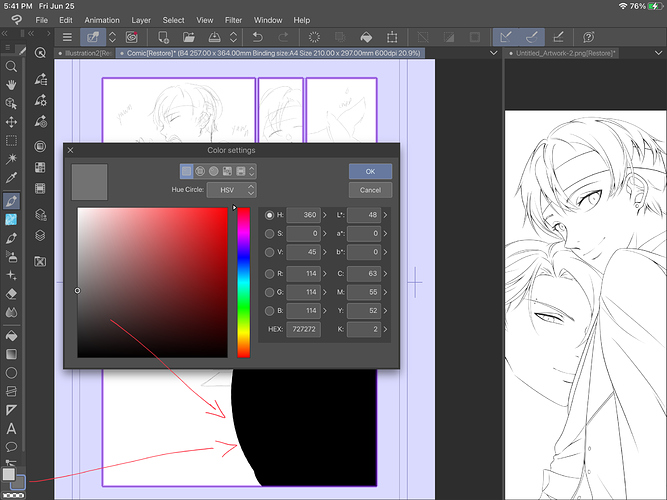Viewport: 667px width, 500px height.
Task: Select the R red channel radio button
Action: (270, 272)
